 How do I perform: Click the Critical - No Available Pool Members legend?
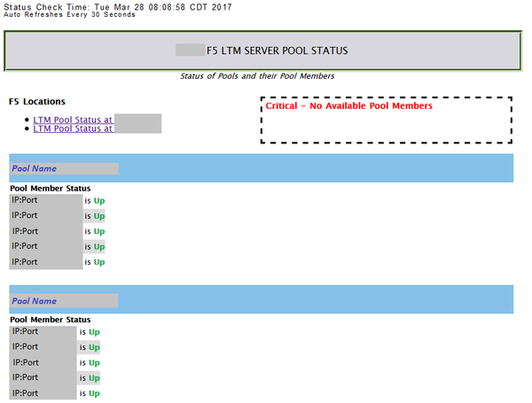click(348, 105)
